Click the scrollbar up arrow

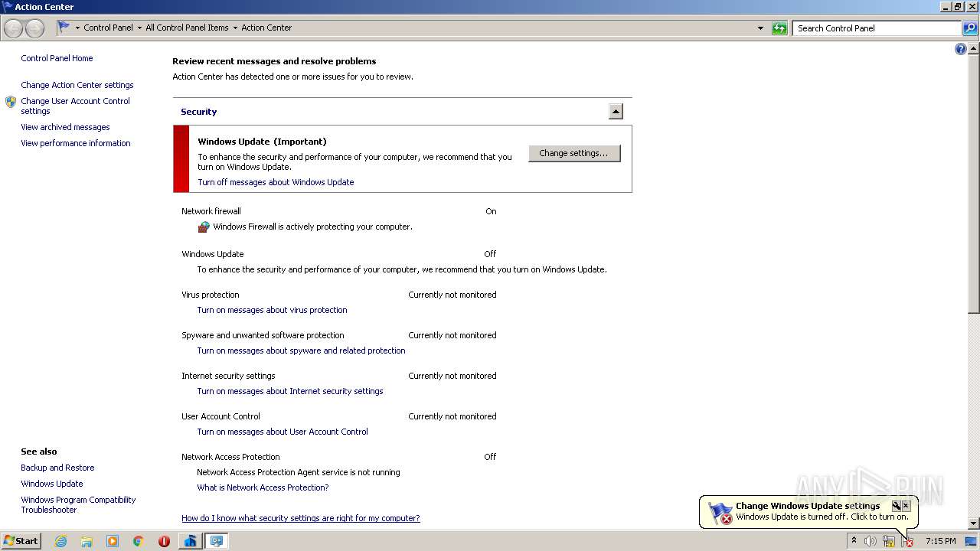click(973, 48)
